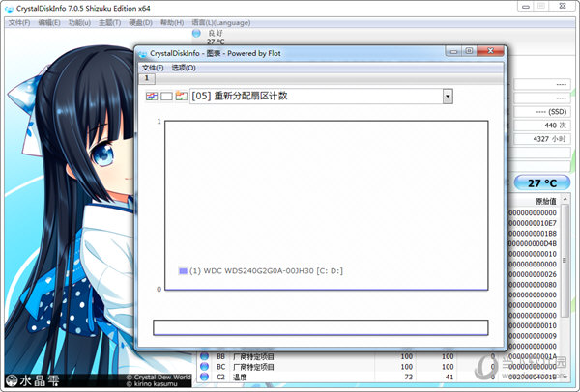Click the Shizuku character artwork

click(71, 207)
